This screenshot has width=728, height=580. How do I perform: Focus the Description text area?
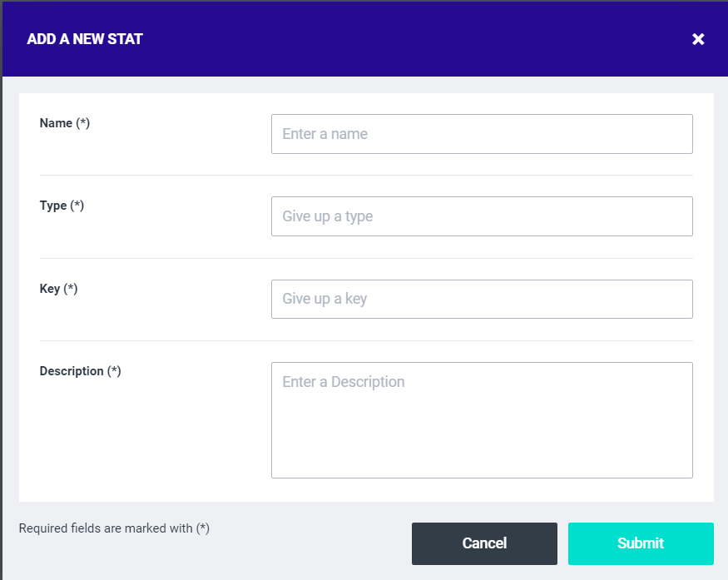(482, 419)
